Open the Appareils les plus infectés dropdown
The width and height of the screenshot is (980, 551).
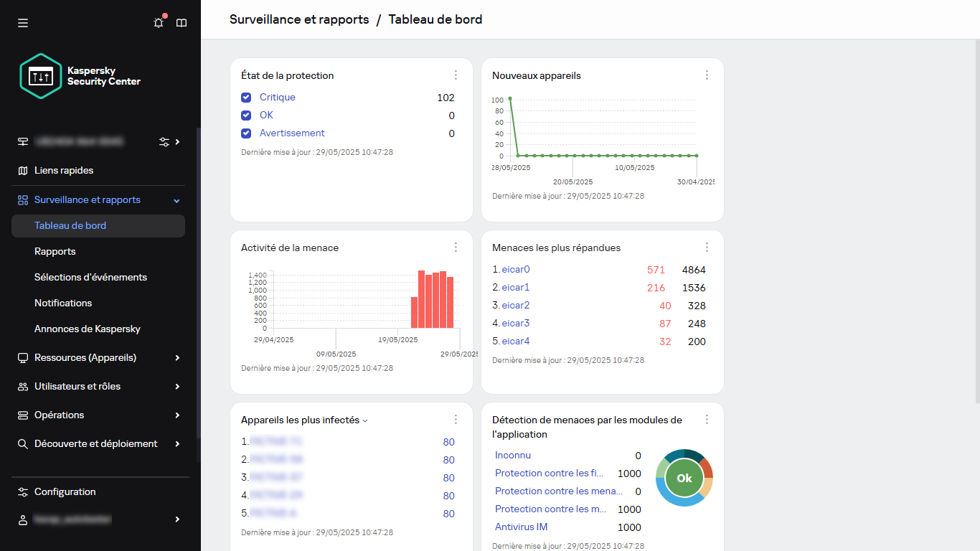click(x=367, y=420)
